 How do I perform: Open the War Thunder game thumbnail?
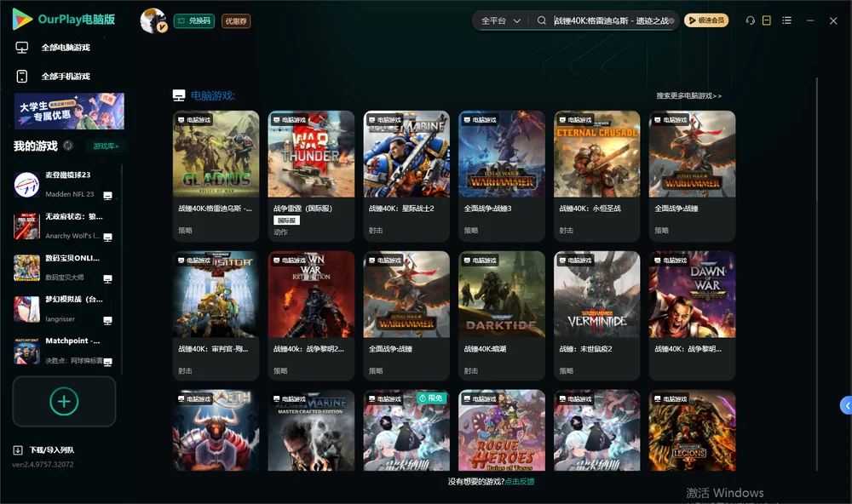click(x=311, y=154)
